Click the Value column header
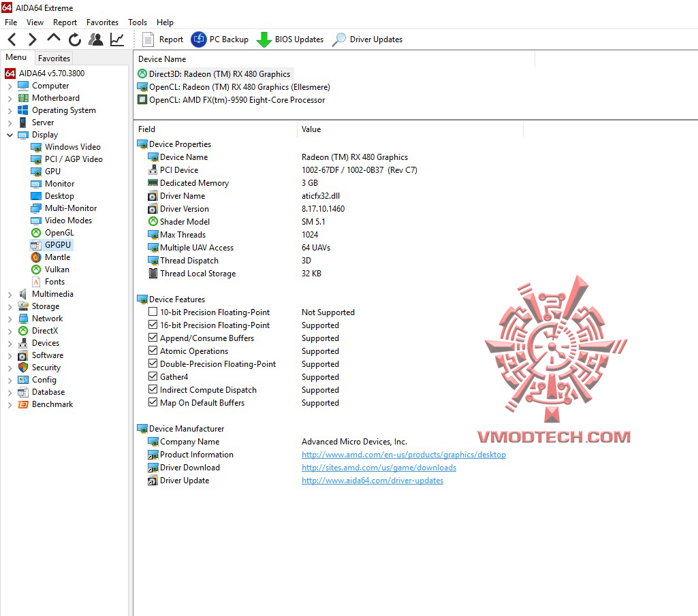 click(410, 129)
